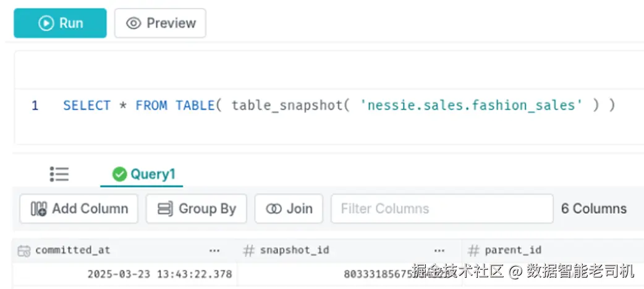Viewport: 644px width, 289px height.
Task: Click the Preview button
Action: coord(160,23)
